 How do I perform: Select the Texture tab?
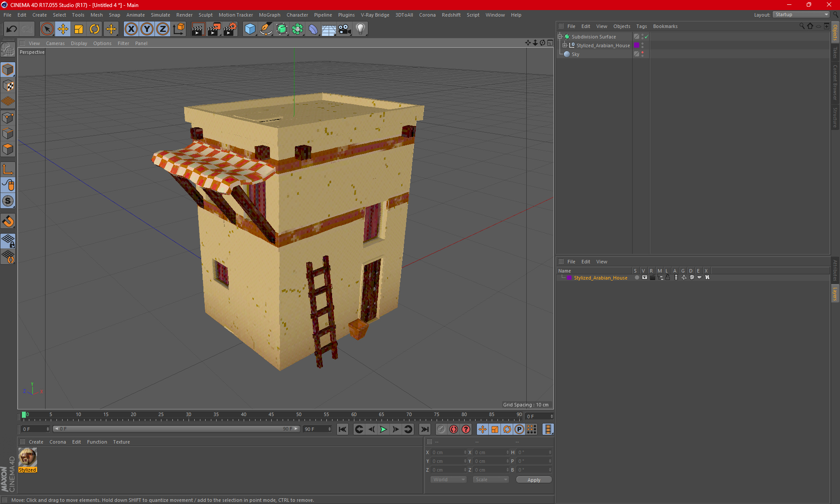[x=121, y=441]
